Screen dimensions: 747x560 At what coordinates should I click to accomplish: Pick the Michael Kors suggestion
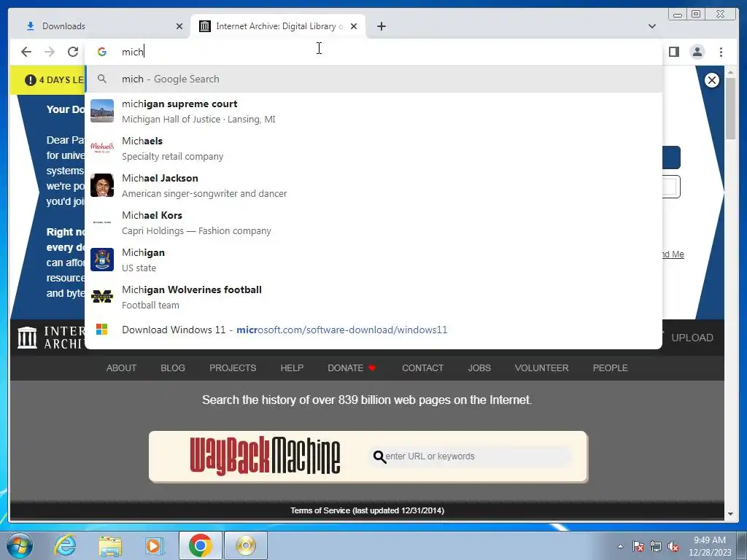coord(373,222)
